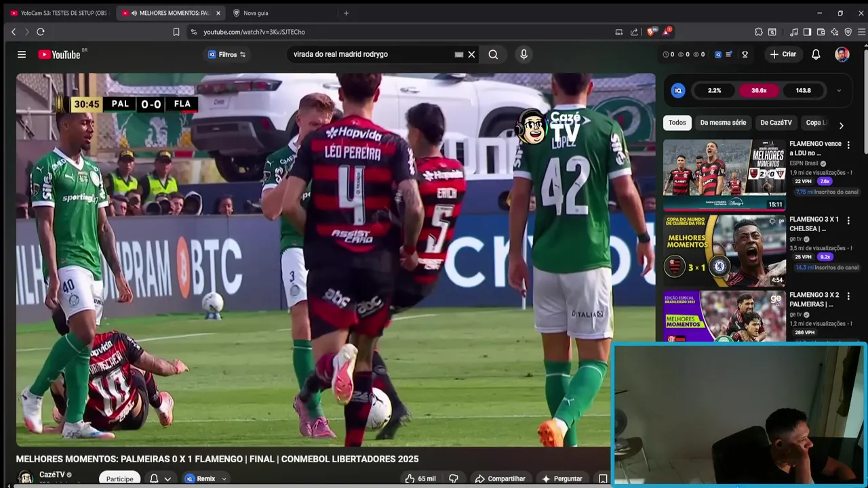Open options for FLAMENGO vence a LDU
868x488 pixels.
pos(848,145)
